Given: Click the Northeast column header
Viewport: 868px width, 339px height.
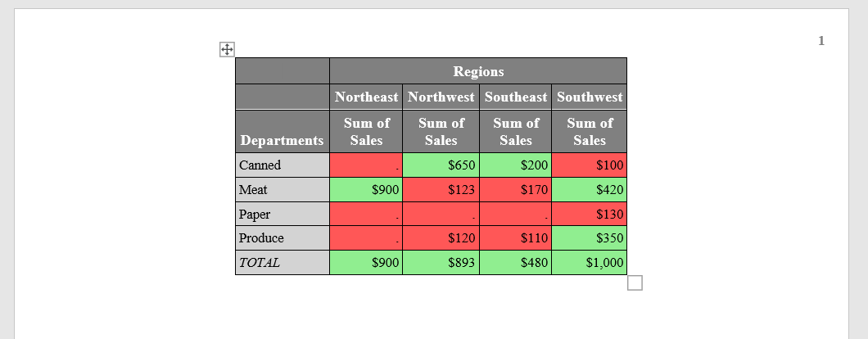Looking at the screenshot, I should pos(366,97).
